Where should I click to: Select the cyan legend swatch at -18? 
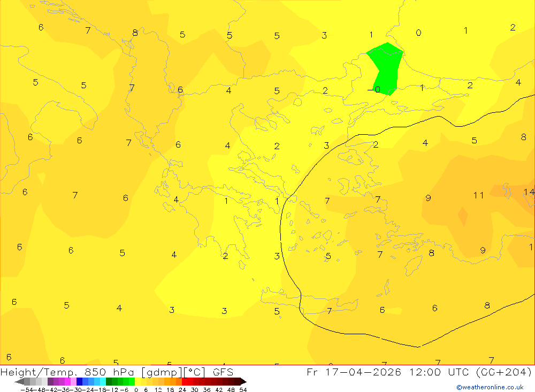point(103,381)
